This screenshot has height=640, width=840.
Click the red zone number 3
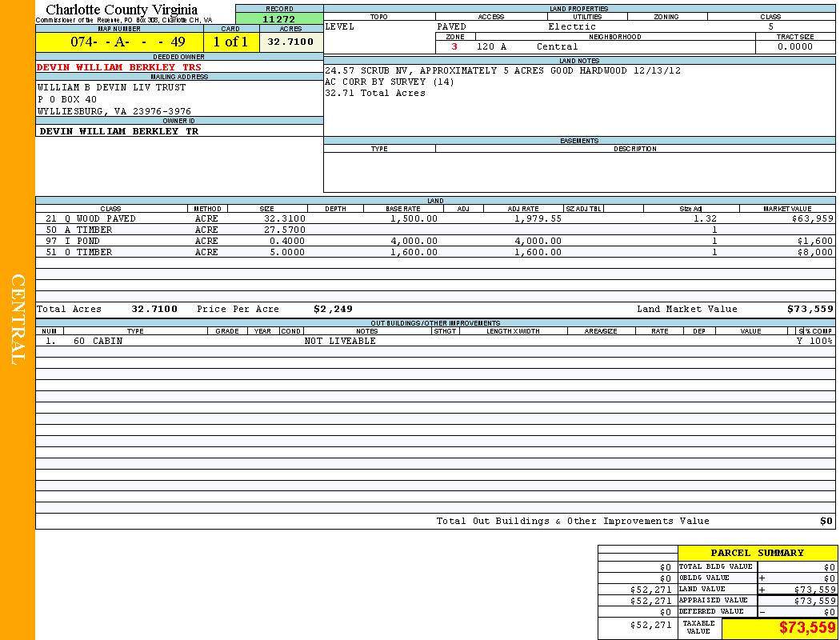click(x=454, y=46)
